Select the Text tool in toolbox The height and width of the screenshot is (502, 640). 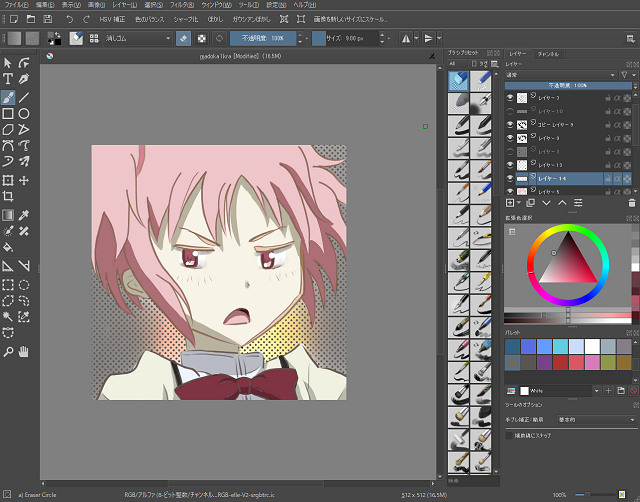[8, 79]
